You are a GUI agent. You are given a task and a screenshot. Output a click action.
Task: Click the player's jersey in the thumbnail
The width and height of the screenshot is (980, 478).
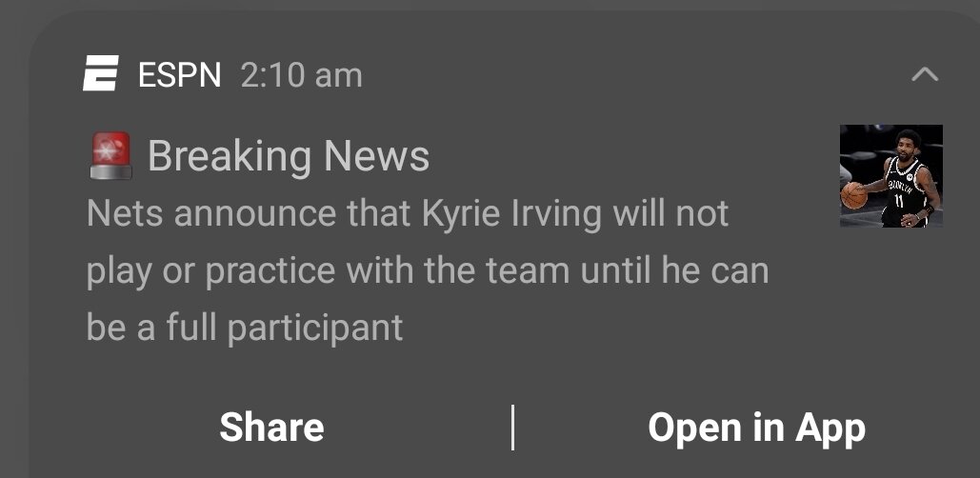coord(900,186)
